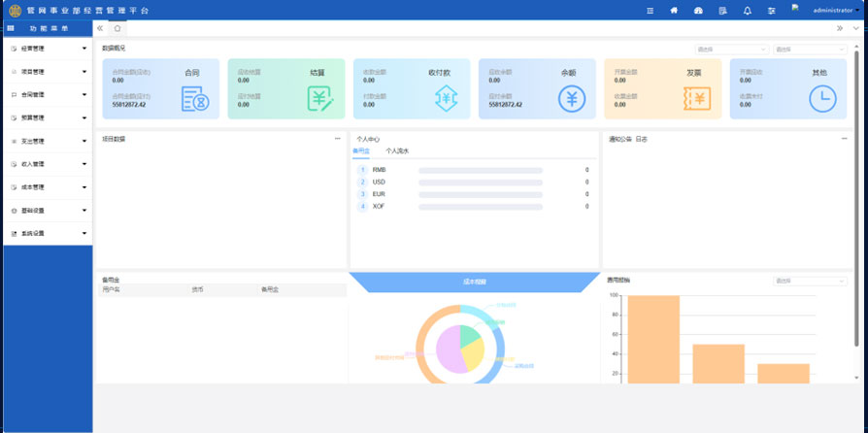Click the 合同 contract card icon
This screenshot has height=433, width=868.
pyautogui.click(x=195, y=98)
